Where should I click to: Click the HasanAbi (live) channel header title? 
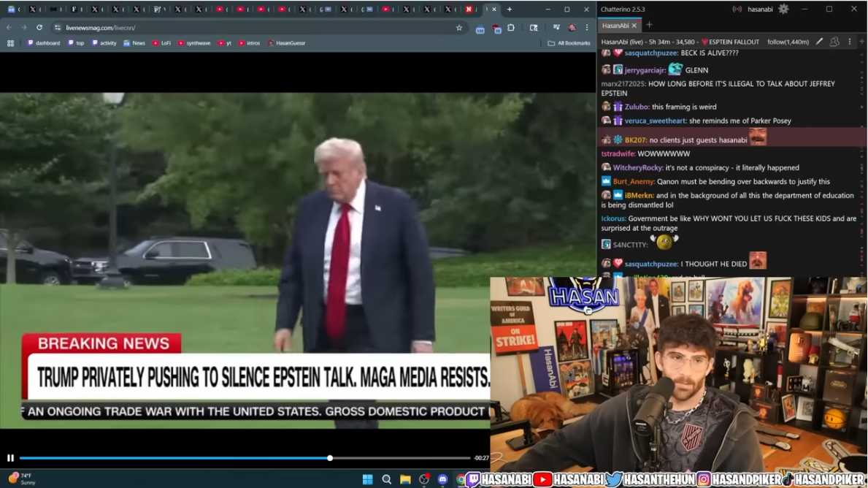[680, 42]
